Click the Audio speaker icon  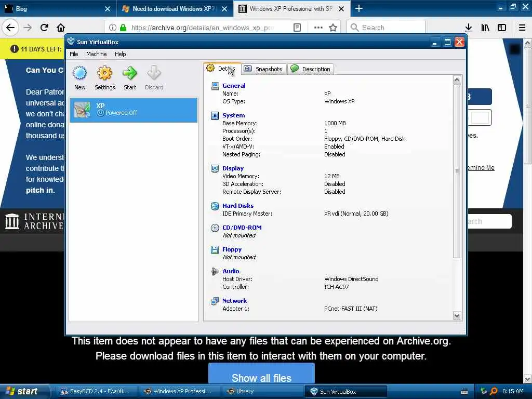coord(215,271)
